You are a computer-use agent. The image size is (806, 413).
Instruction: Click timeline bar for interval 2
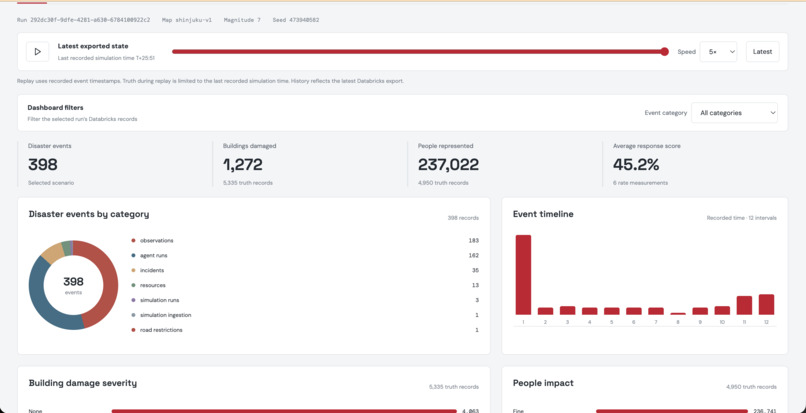click(x=545, y=311)
